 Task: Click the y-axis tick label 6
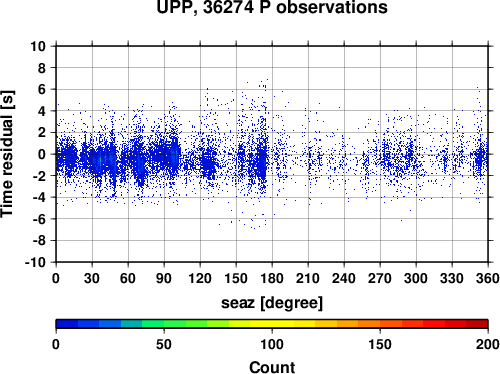click(42, 89)
